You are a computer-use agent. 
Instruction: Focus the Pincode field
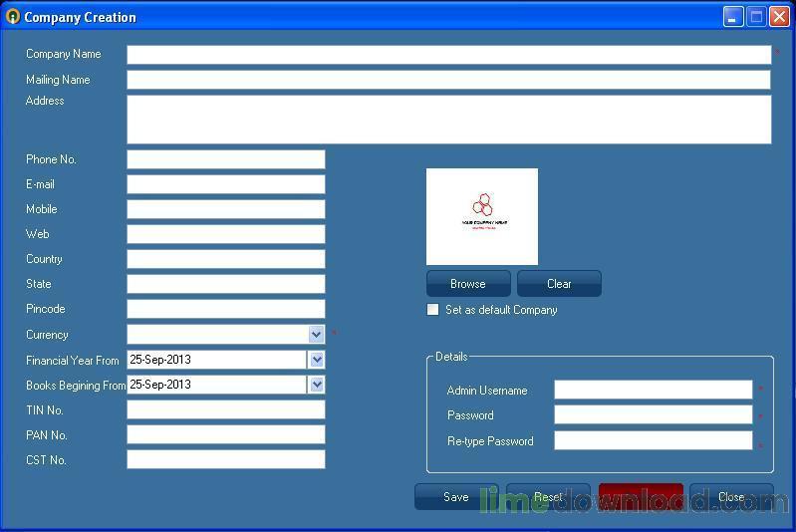tap(226, 309)
